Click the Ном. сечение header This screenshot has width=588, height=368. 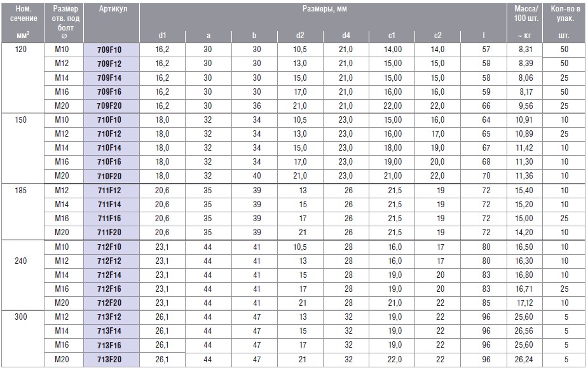click(x=23, y=13)
